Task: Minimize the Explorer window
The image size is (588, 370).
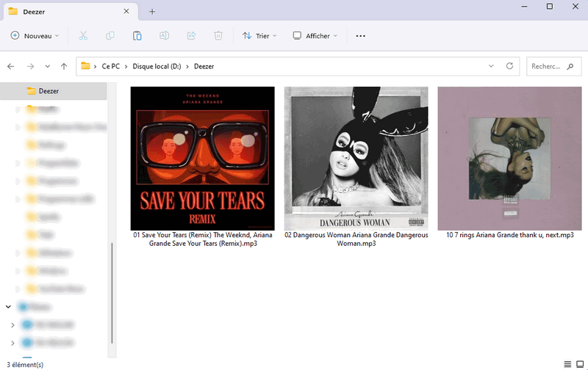Action: [x=524, y=7]
